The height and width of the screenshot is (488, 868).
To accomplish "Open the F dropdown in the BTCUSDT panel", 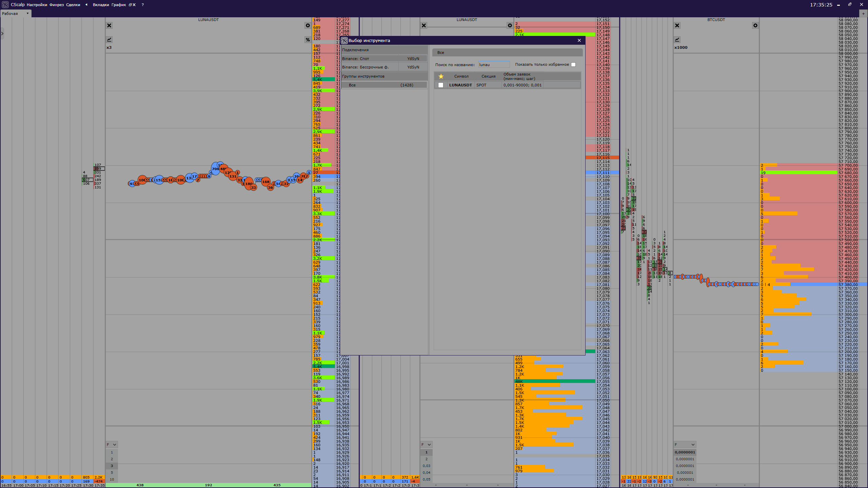I will tap(685, 445).
